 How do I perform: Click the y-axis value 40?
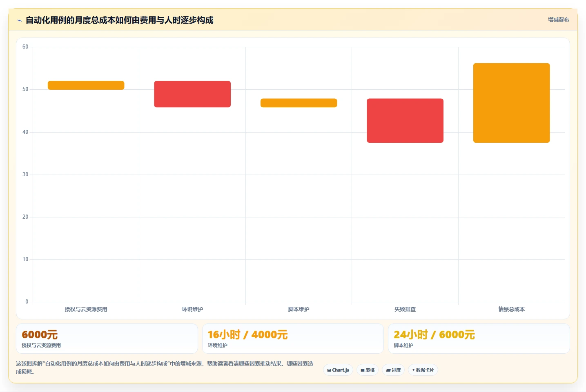[25, 132]
